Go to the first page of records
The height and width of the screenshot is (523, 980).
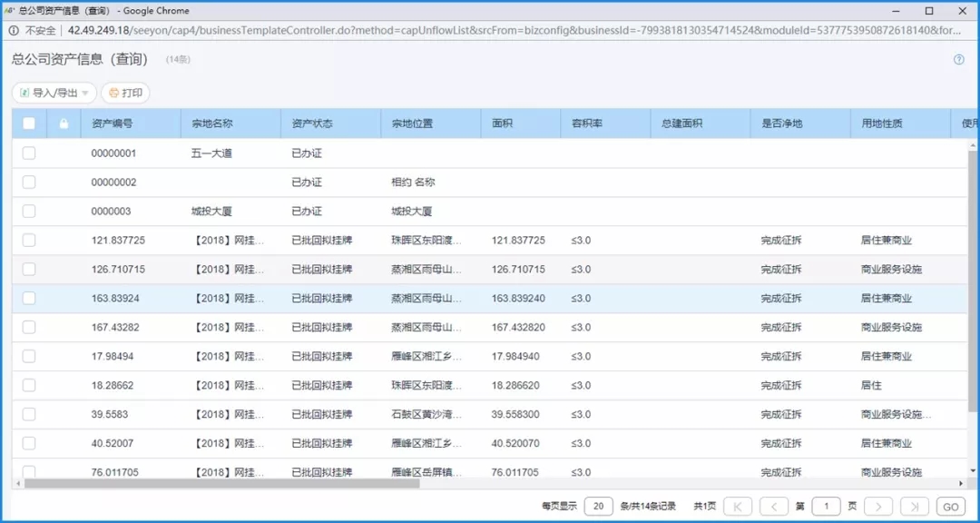click(x=738, y=507)
